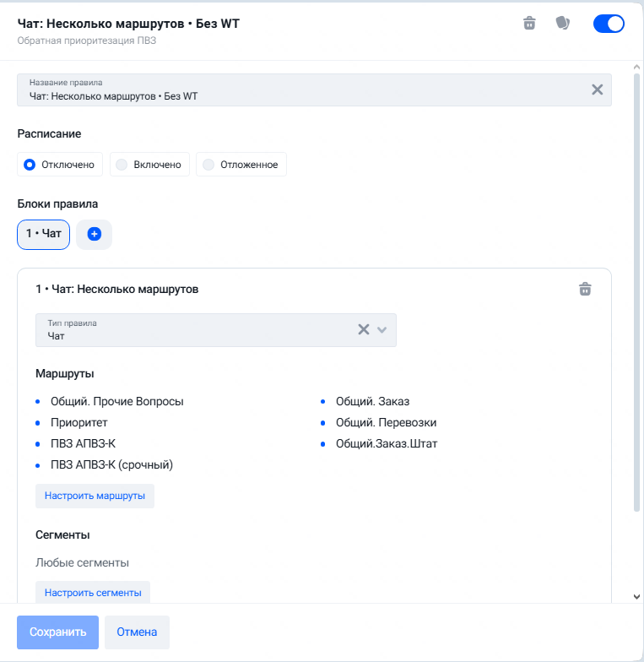
Task: Open the Тип правила combo box
Action: click(x=216, y=330)
